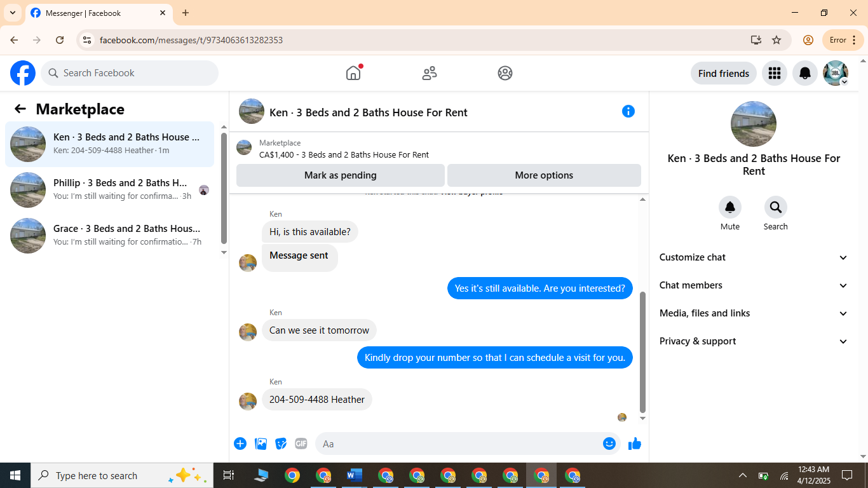
Task: Go to the Home feed icon
Action: tap(353, 73)
